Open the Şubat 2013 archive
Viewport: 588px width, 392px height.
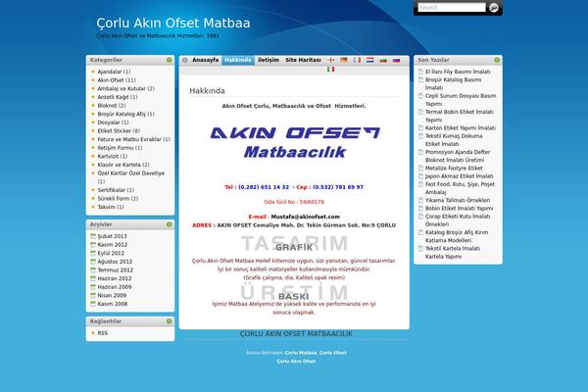[x=112, y=236]
